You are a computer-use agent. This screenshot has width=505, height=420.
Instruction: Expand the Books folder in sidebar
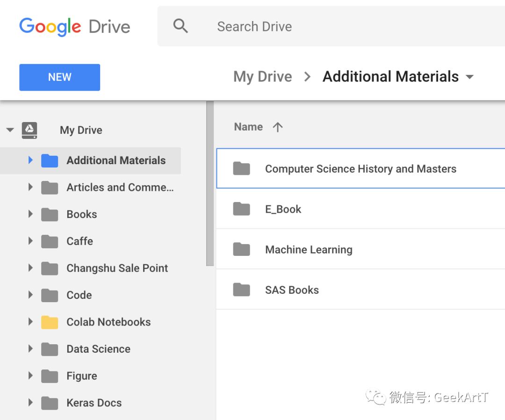point(30,214)
